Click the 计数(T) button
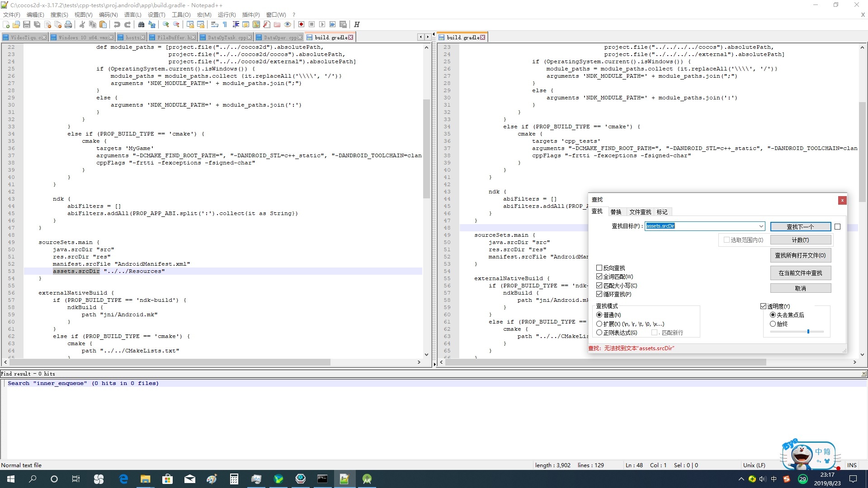868x488 pixels. tap(800, 240)
